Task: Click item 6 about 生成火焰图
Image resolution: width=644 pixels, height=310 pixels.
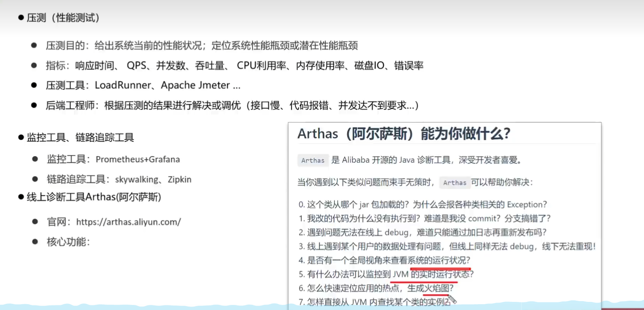Action: pos(376,288)
